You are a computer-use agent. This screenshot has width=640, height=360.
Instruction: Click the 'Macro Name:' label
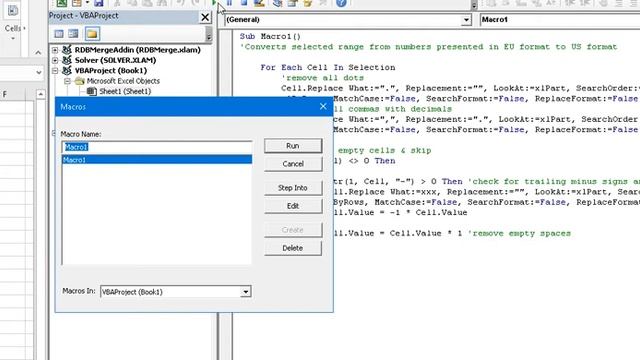81,134
